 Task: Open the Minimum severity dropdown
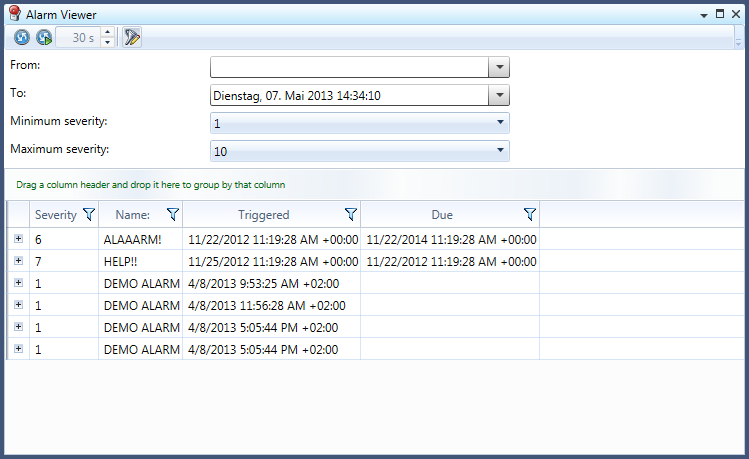(x=499, y=123)
